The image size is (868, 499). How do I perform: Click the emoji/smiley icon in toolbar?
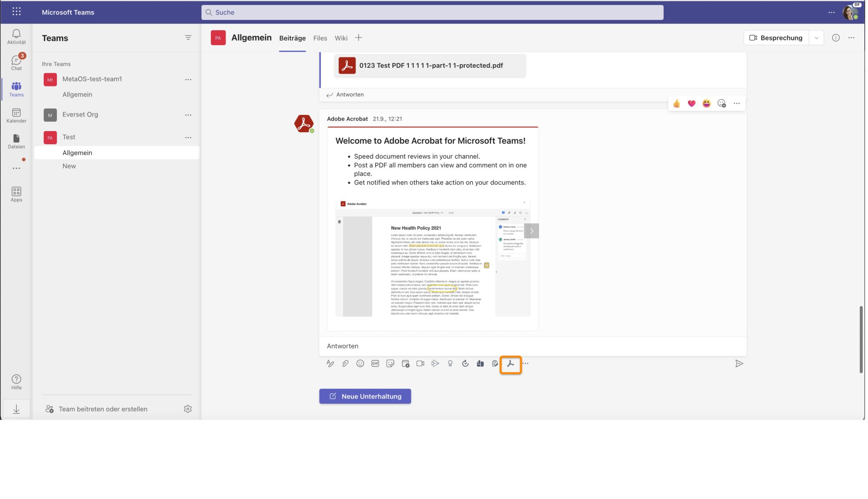coord(361,364)
